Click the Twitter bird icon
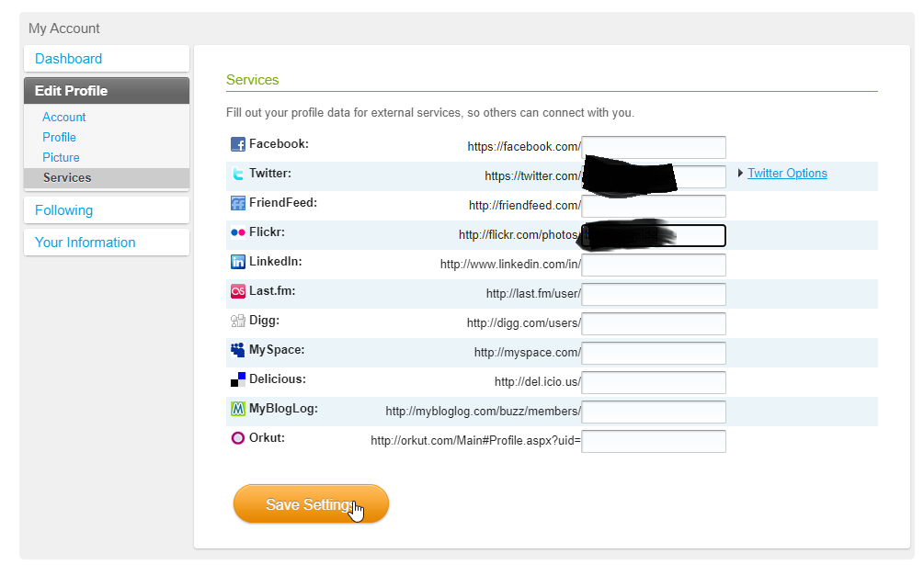The width and height of the screenshot is (924, 576). click(x=237, y=174)
